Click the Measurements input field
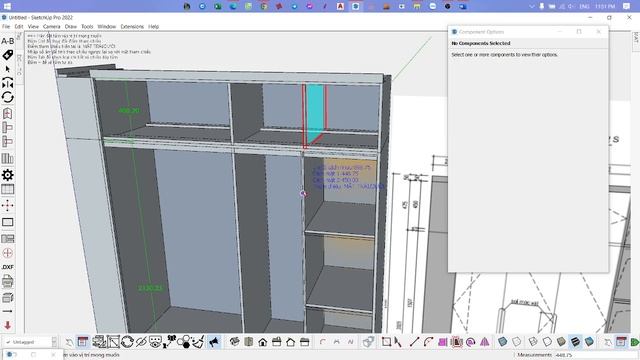 pos(595,355)
